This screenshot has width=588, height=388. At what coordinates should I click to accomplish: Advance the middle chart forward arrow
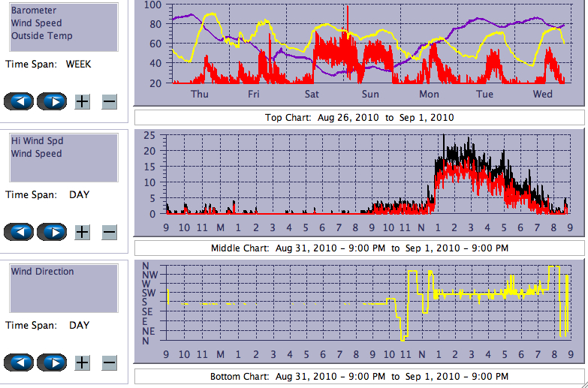click(53, 232)
